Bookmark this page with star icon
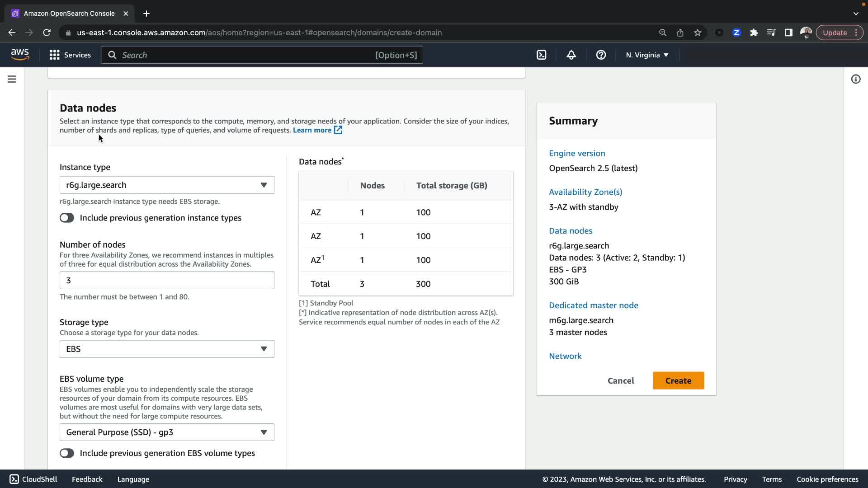The height and width of the screenshot is (488, 868). [698, 33]
